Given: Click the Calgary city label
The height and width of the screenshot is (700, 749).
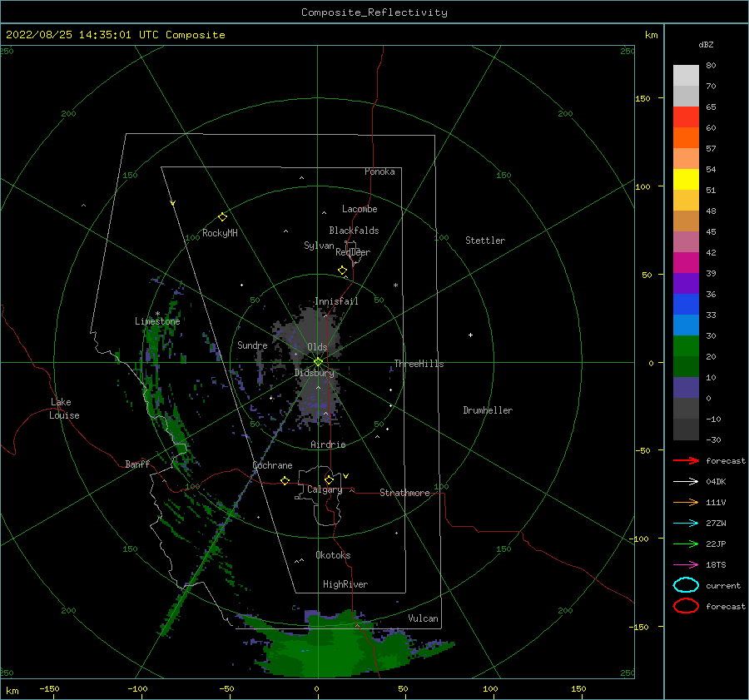Looking at the screenshot, I should pos(325,489).
